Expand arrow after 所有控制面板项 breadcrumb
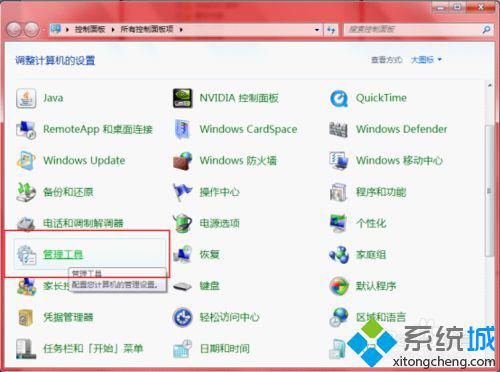The image size is (500, 372). 181,30
